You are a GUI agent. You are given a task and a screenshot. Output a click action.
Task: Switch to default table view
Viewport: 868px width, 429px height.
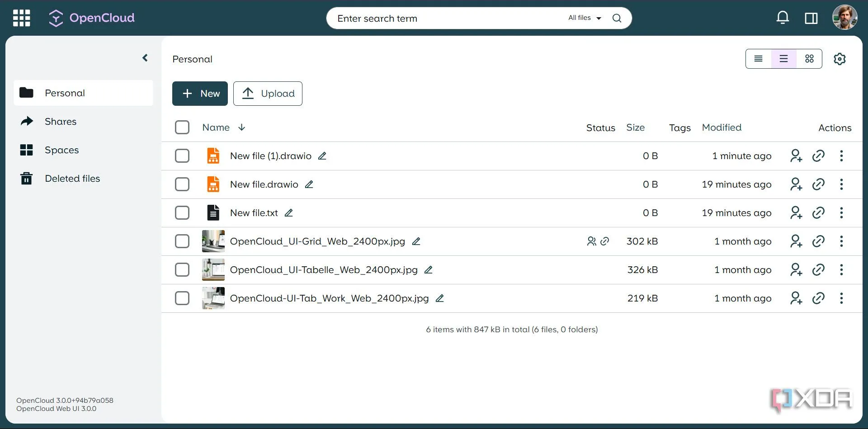point(783,59)
